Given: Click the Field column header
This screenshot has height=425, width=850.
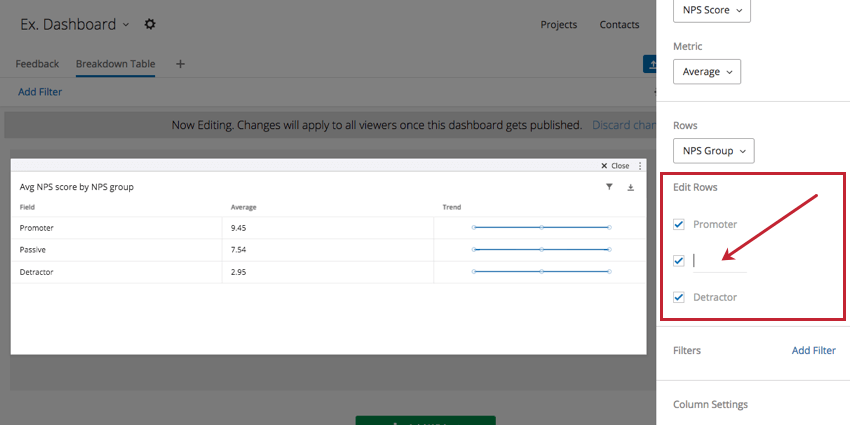Looking at the screenshot, I should (27, 207).
